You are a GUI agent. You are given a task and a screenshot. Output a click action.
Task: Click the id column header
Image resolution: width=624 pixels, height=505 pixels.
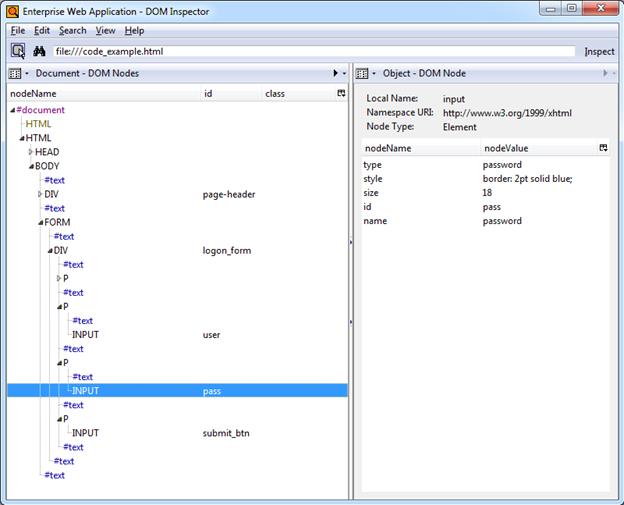(x=233, y=94)
